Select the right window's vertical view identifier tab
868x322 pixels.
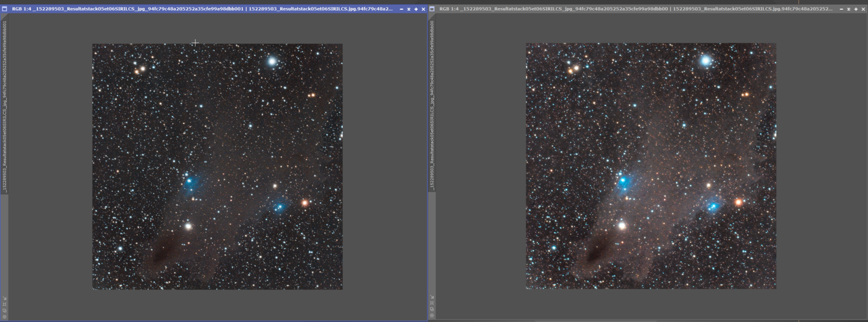[x=432, y=104]
